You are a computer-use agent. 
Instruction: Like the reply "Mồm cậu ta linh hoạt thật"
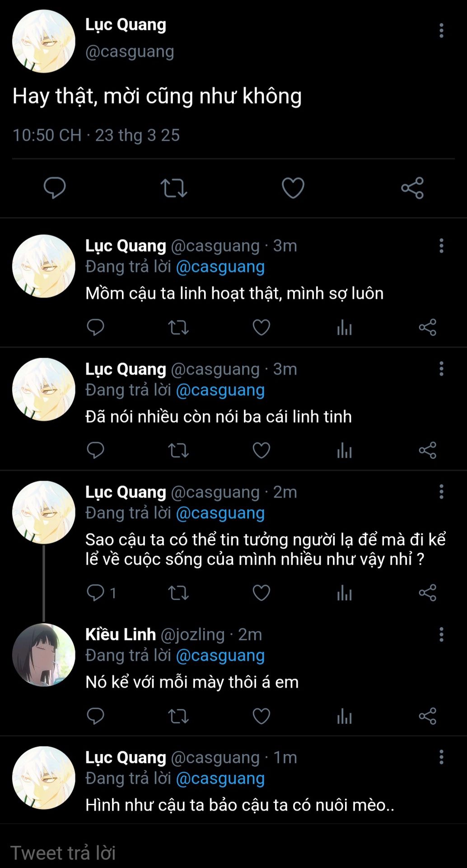point(261,327)
